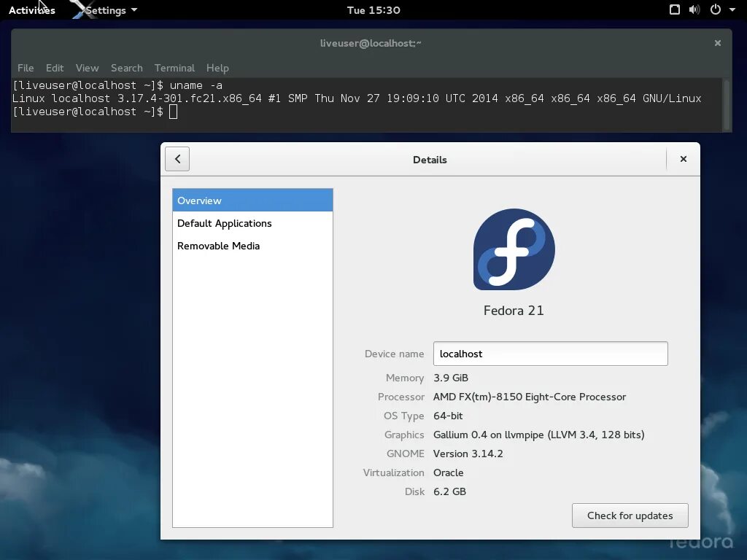Click the power icon in top bar

716,9
